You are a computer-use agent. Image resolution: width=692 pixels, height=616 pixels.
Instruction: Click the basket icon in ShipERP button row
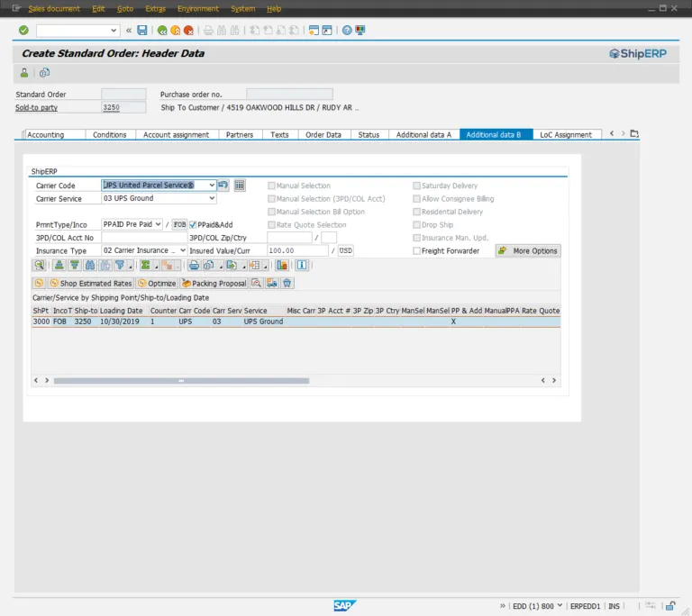[x=287, y=284]
